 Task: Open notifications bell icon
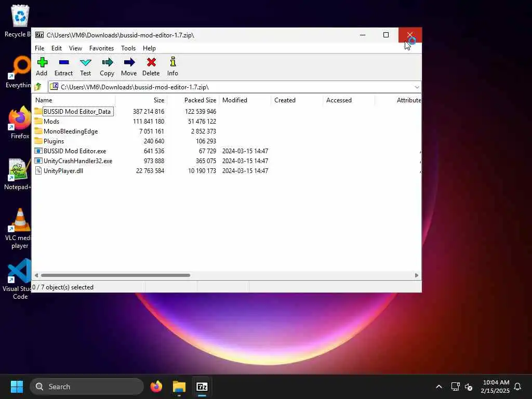517,387
